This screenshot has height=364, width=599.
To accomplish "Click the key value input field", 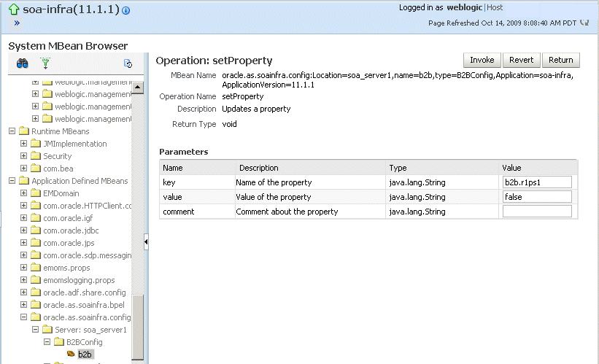I will (537, 182).
